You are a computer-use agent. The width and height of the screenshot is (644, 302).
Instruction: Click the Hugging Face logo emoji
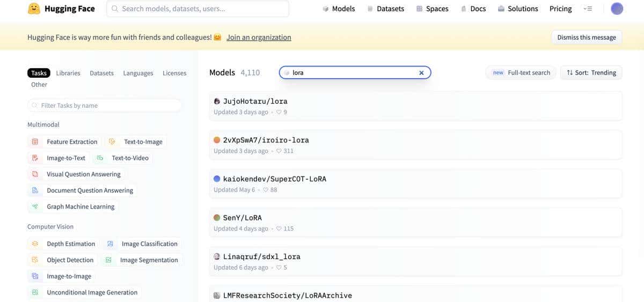click(34, 9)
